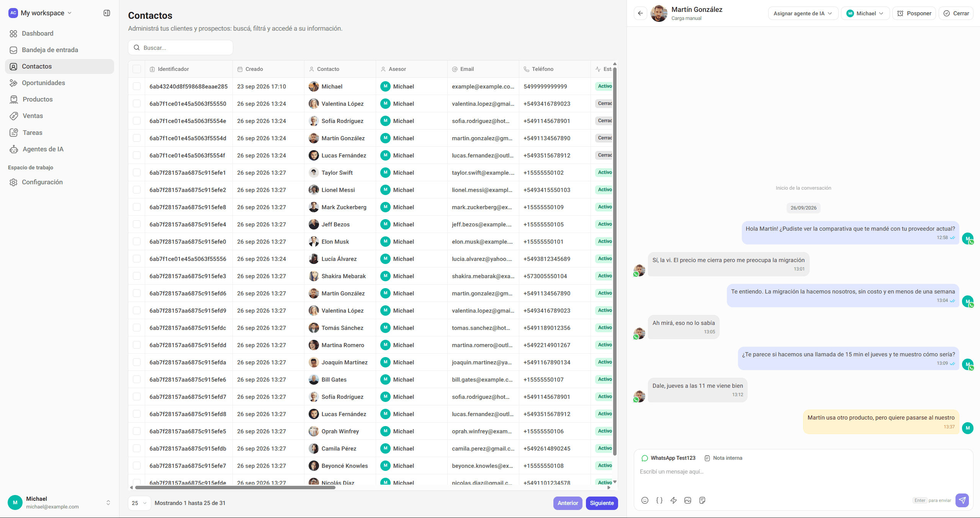Viewport: 980px width, 518px height.
Task: Toggle the select-all checkbox in table header
Action: click(137, 69)
